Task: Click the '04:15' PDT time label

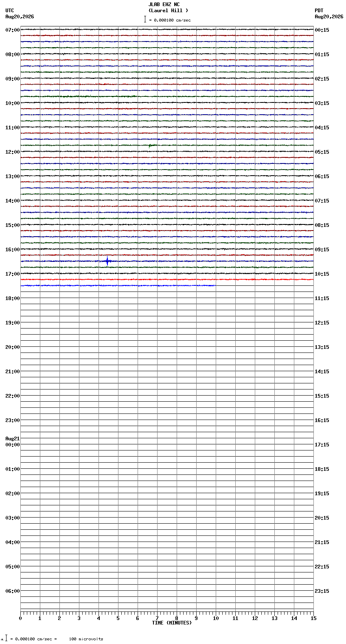Action: (322, 128)
